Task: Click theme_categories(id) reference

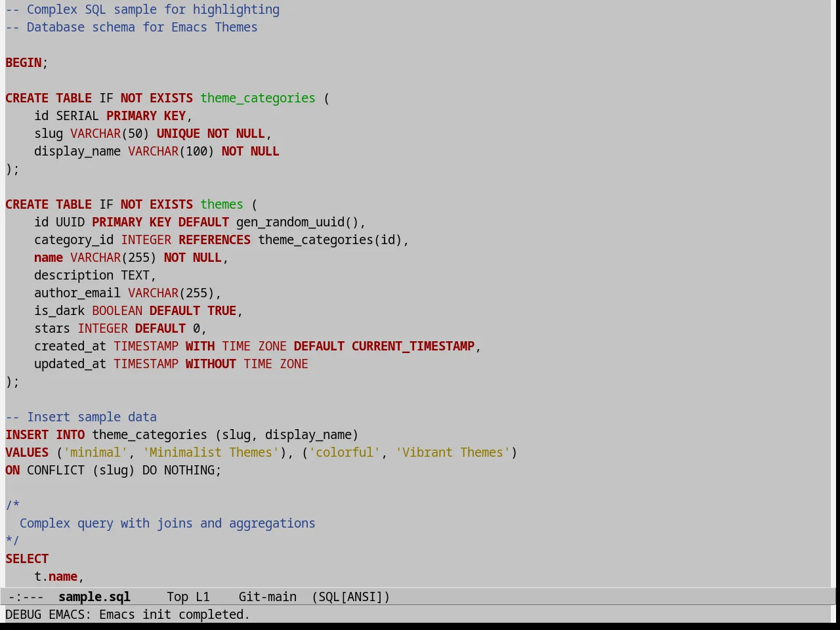Action: (x=330, y=240)
